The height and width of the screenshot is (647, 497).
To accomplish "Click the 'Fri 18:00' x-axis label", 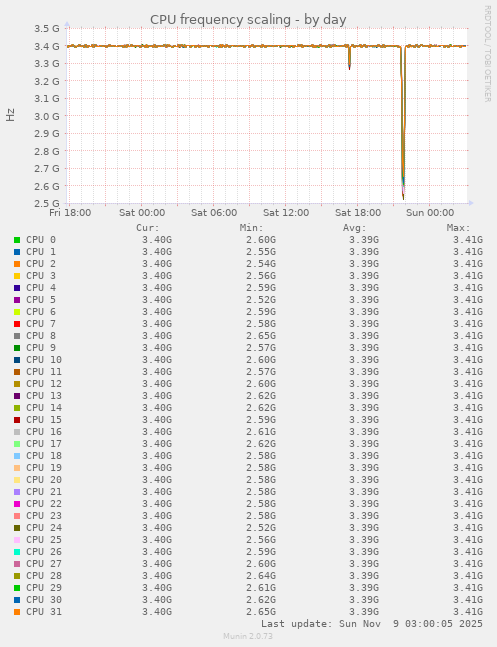I will (x=70, y=213).
